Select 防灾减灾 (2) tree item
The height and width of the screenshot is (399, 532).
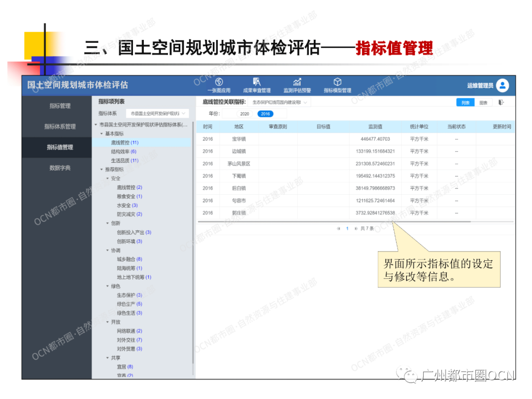coord(129,214)
